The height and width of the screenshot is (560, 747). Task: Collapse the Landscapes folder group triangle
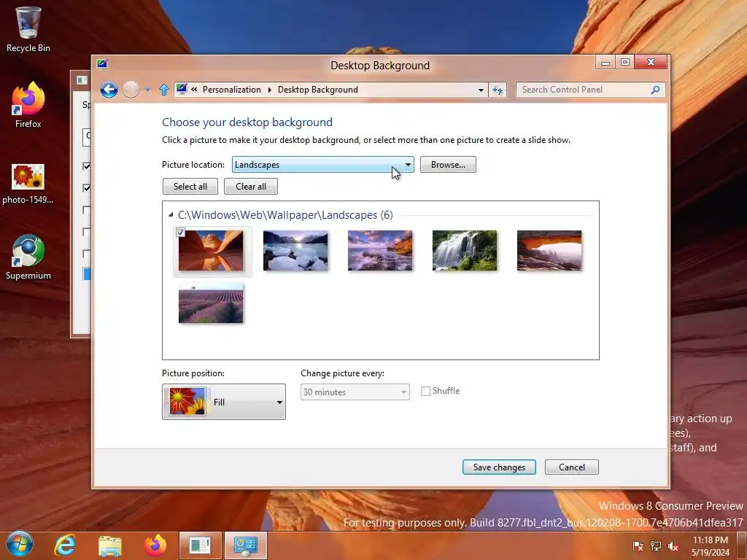pyautogui.click(x=171, y=215)
